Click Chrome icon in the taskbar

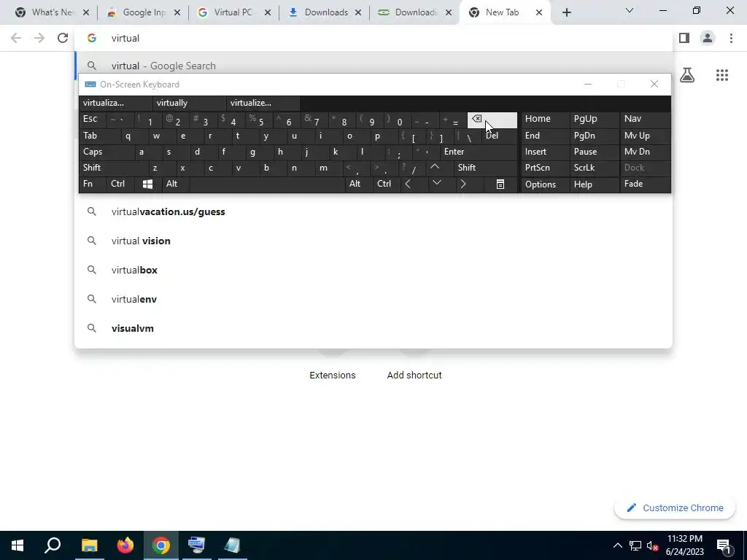(161, 545)
